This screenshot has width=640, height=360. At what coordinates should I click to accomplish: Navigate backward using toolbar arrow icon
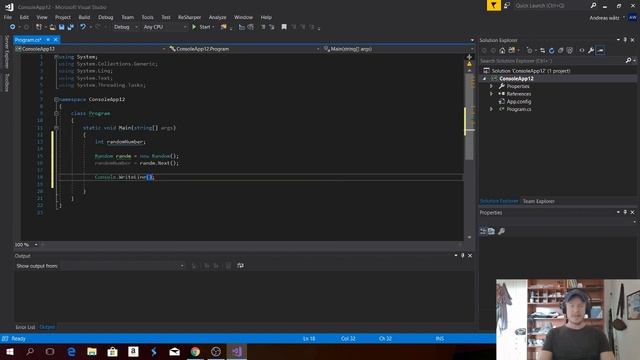tap(12, 27)
